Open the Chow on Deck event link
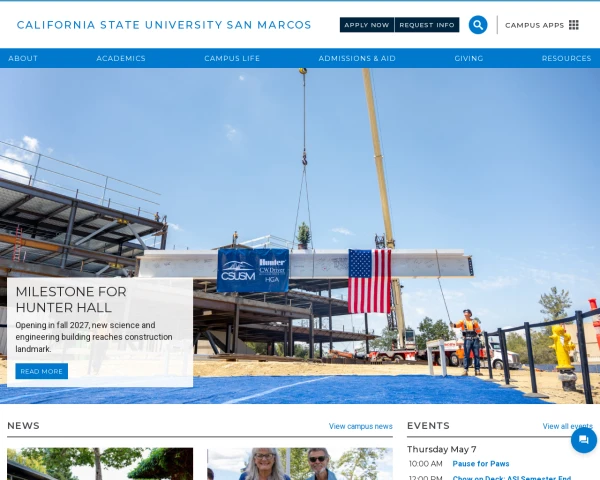The image size is (600, 480). point(512,477)
